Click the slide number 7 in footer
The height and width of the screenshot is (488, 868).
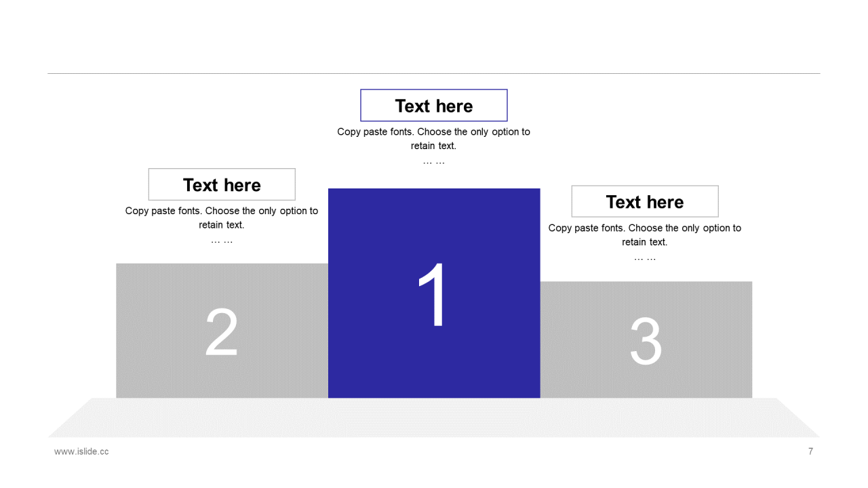(x=810, y=451)
